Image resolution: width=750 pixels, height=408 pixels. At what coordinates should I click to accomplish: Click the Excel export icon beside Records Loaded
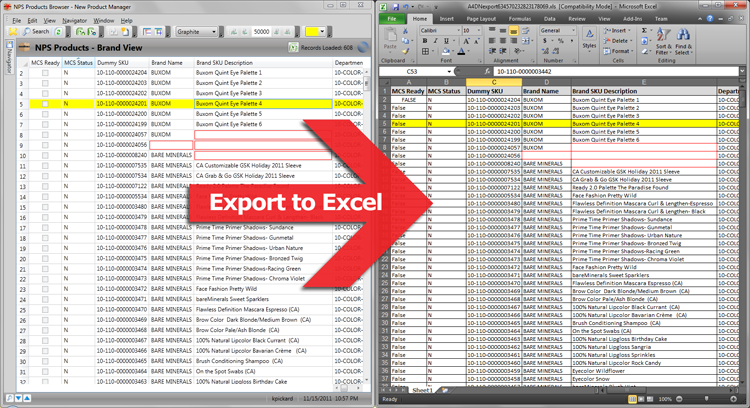pos(293,47)
